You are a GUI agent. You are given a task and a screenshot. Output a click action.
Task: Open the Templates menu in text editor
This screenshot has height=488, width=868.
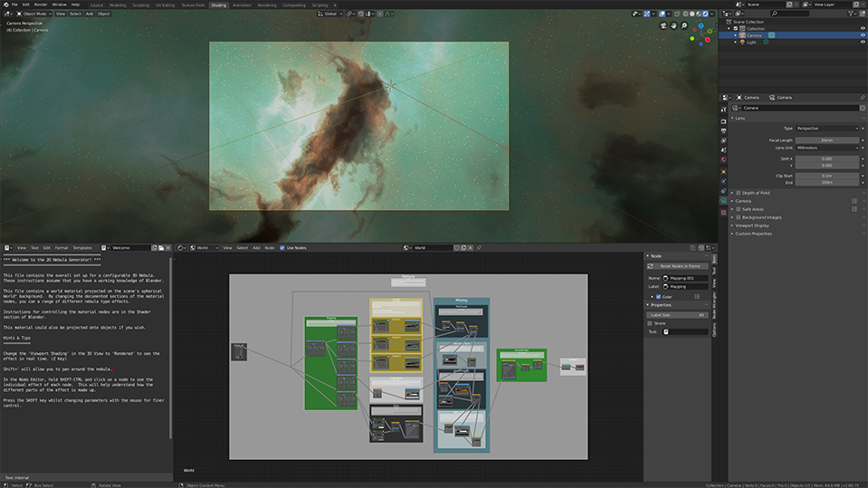pyautogui.click(x=82, y=247)
